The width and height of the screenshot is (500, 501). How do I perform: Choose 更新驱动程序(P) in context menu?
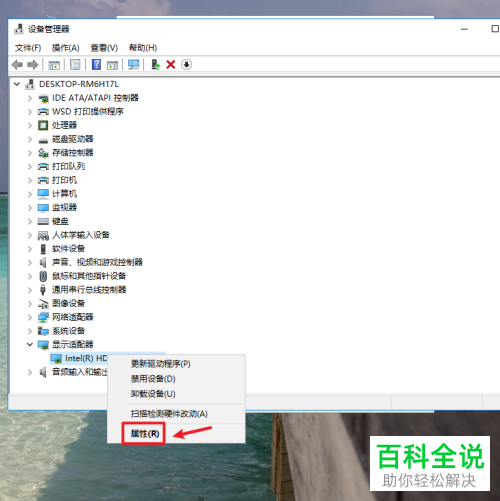click(161, 364)
